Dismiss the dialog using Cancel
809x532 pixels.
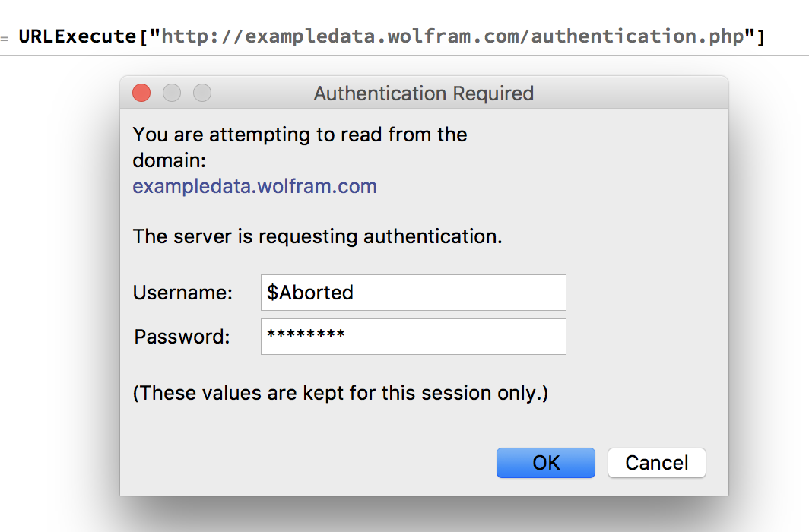coord(657,462)
